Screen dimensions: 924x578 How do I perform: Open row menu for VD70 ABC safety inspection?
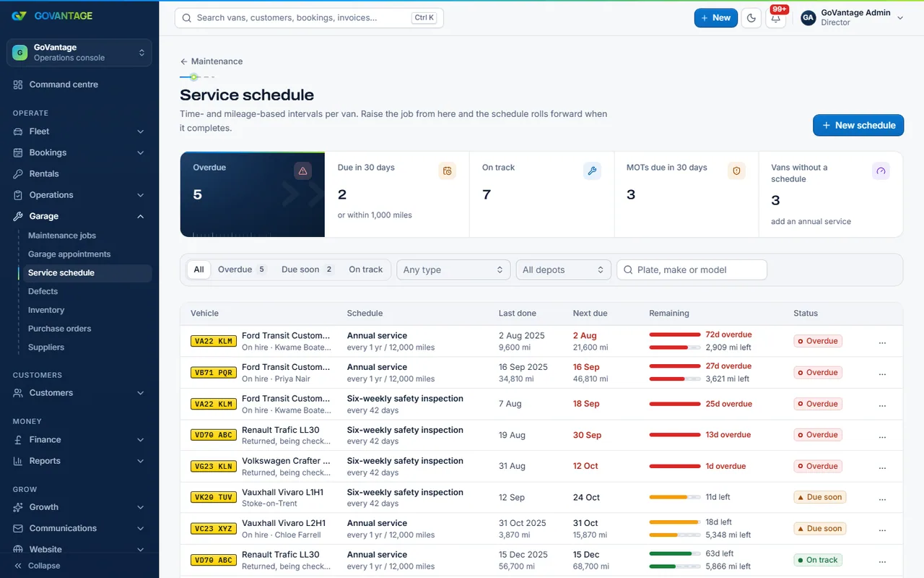(882, 435)
